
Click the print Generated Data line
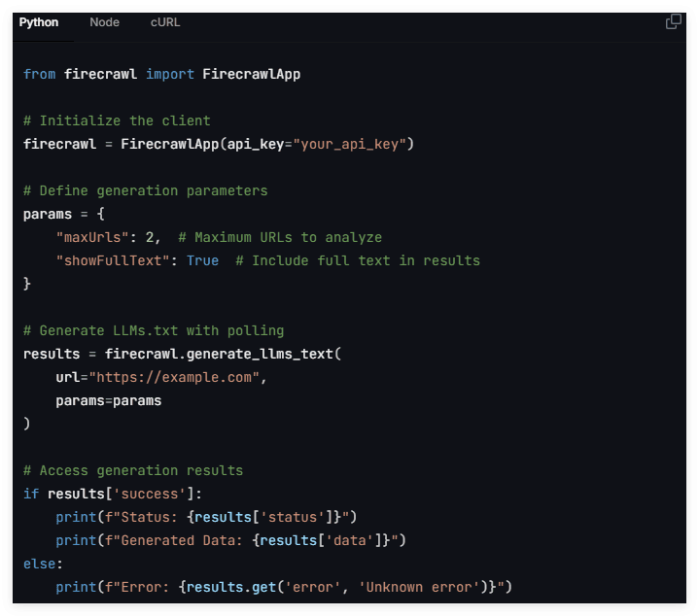[231, 540]
